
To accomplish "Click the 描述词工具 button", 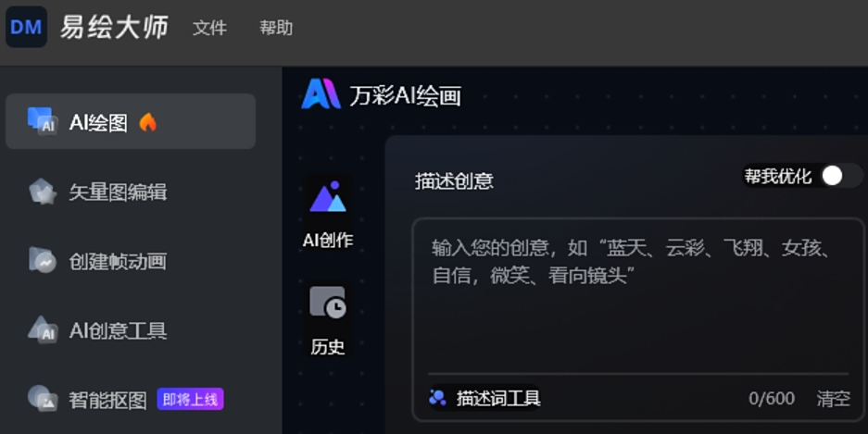I will pos(484,398).
